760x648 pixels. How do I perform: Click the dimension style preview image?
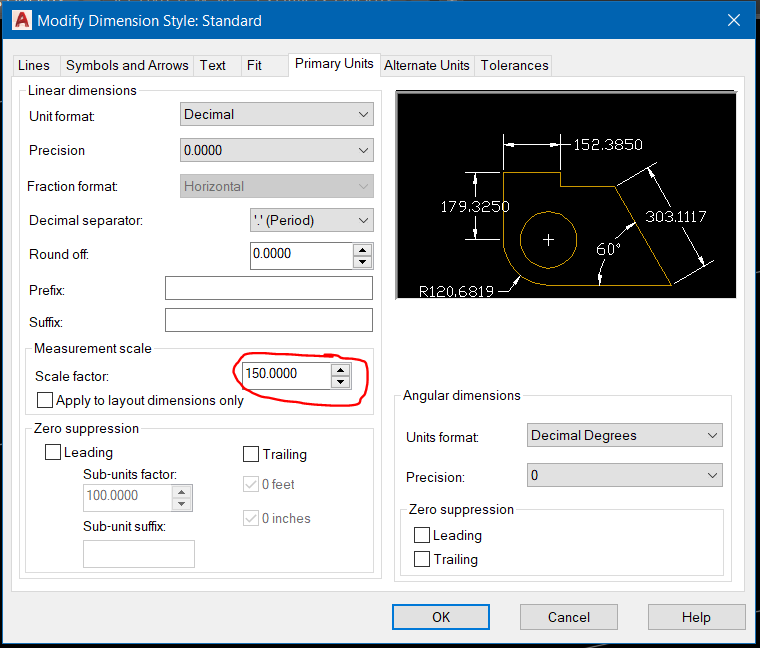point(566,195)
